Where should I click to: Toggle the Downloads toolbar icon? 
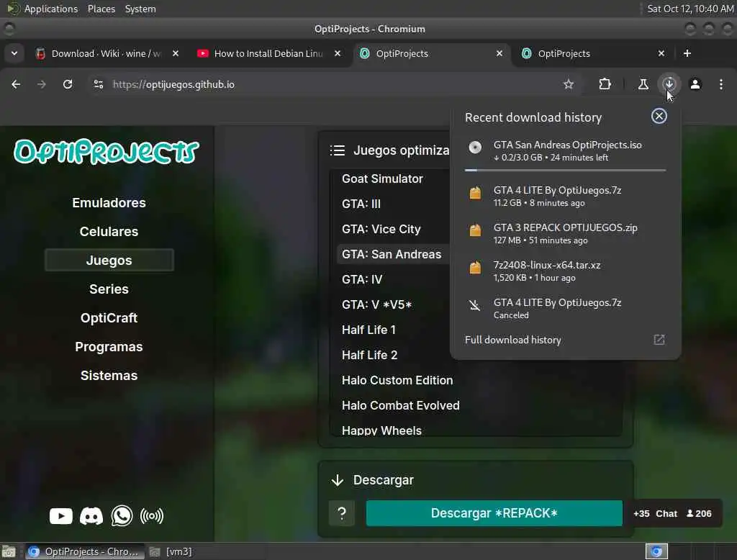point(669,84)
